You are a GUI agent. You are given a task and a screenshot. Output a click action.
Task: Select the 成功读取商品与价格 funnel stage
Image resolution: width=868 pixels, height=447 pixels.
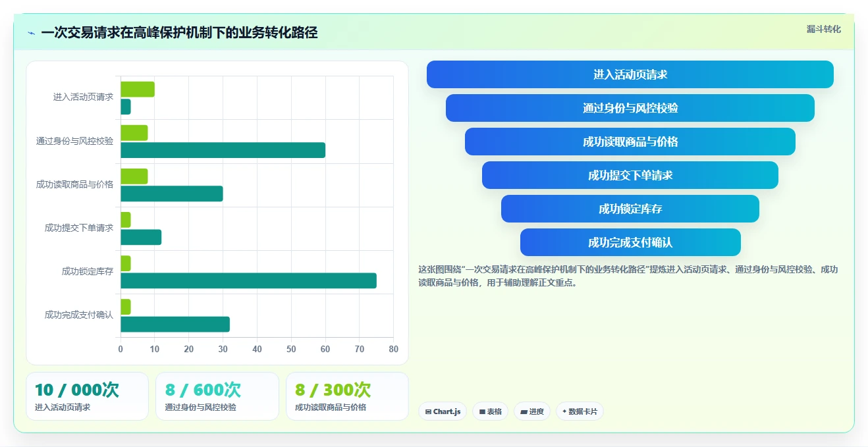(x=630, y=142)
